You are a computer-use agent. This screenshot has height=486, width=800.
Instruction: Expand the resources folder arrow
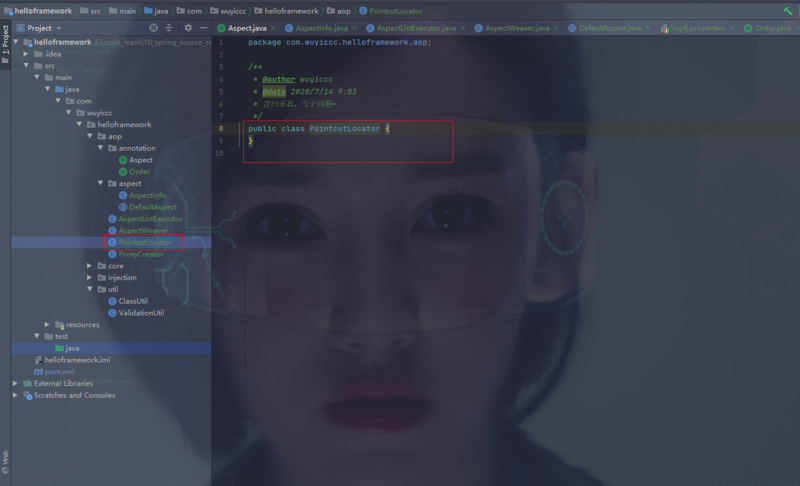tap(47, 324)
